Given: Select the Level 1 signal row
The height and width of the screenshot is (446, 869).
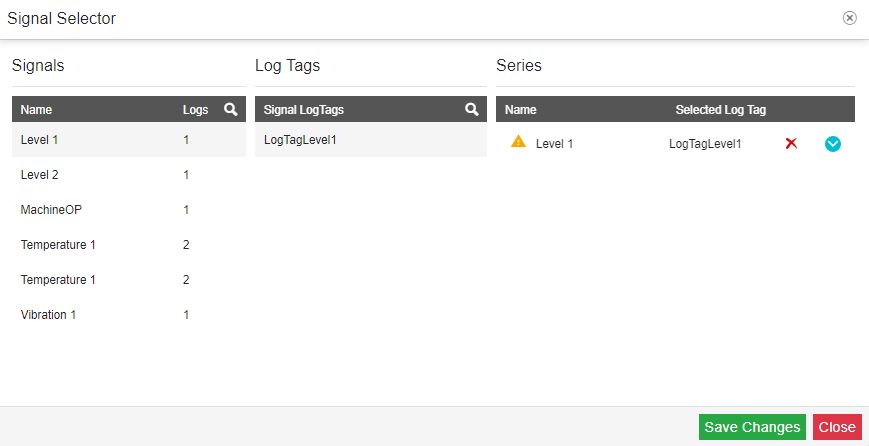Looking at the screenshot, I should 129,140.
